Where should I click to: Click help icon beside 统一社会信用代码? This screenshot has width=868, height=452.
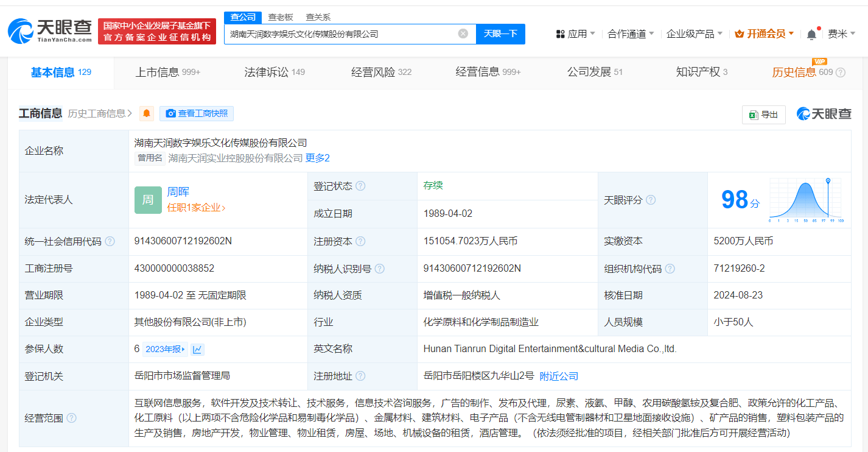110,241
